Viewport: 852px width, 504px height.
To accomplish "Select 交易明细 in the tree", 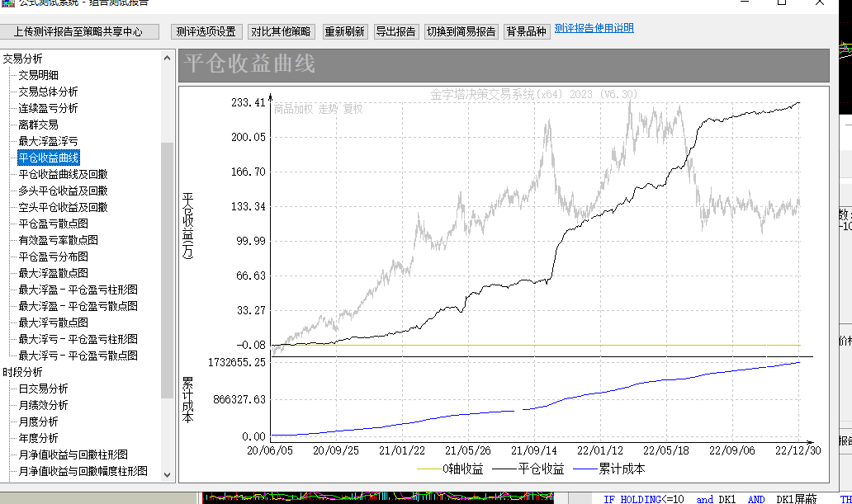I will point(39,75).
